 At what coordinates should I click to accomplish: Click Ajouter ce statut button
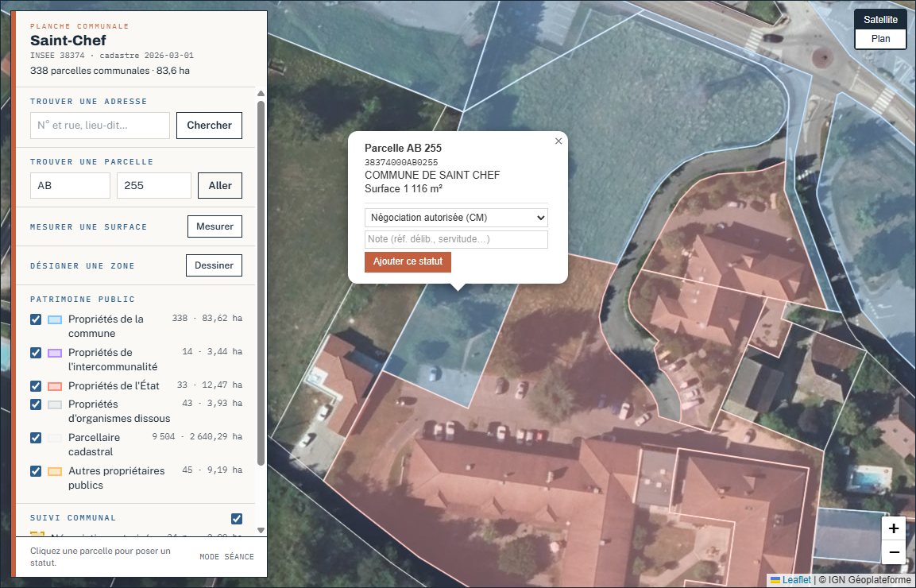tap(408, 261)
